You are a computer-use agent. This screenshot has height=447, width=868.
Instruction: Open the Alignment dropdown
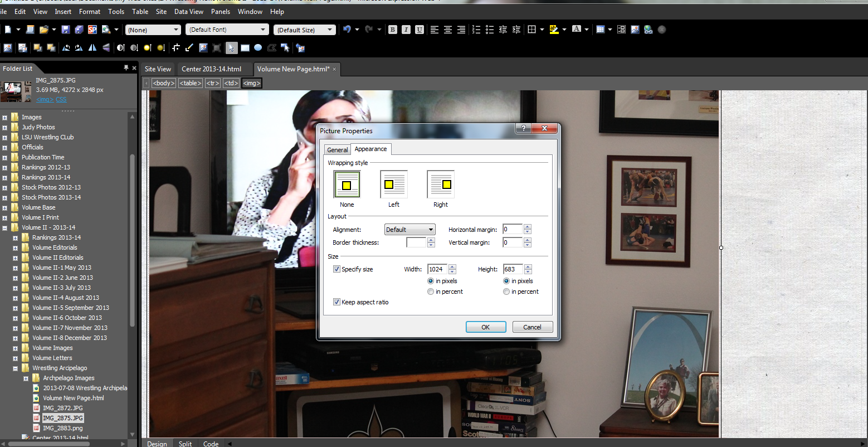click(409, 230)
